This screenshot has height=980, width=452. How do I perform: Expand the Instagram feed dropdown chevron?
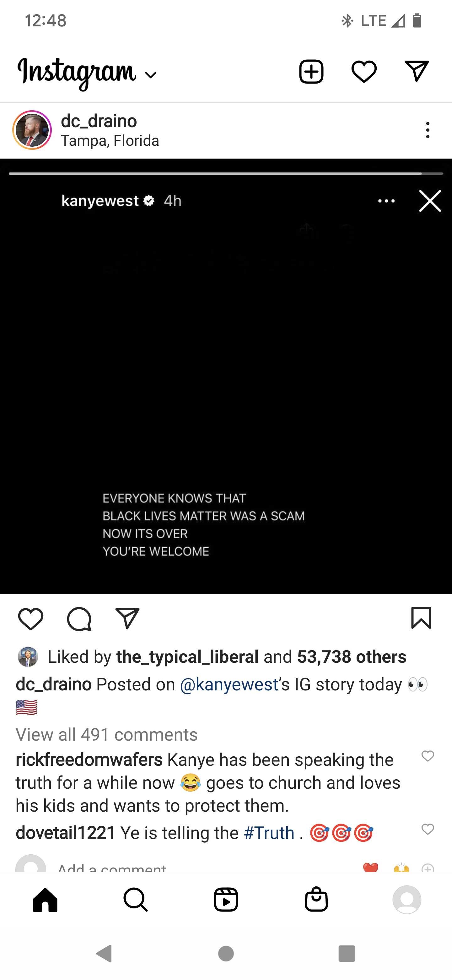[151, 75]
